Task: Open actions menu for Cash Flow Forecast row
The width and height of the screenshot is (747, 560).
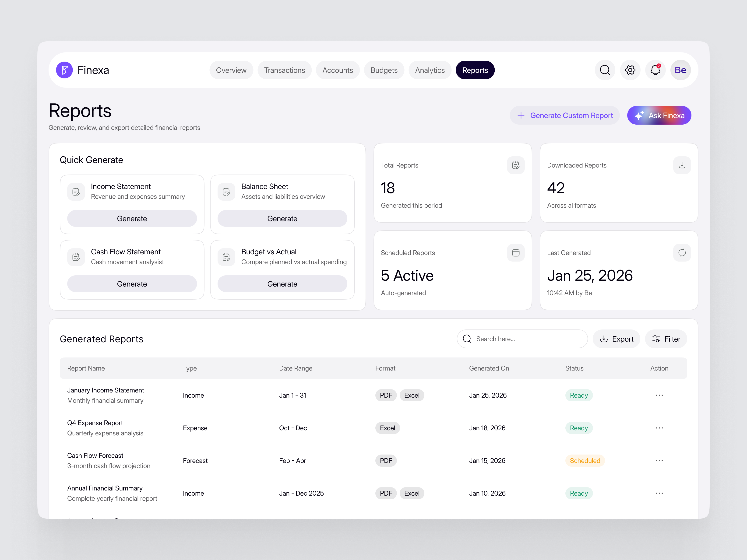Action: [659, 460]
